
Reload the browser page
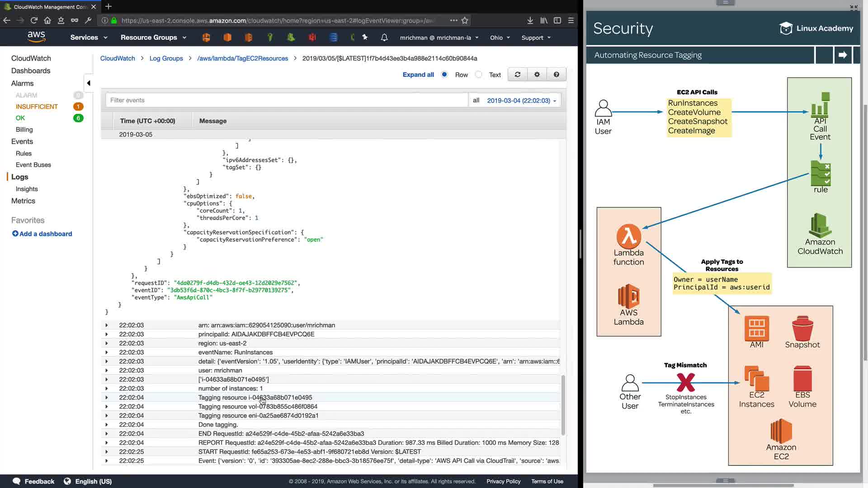[x=34, y=20]
